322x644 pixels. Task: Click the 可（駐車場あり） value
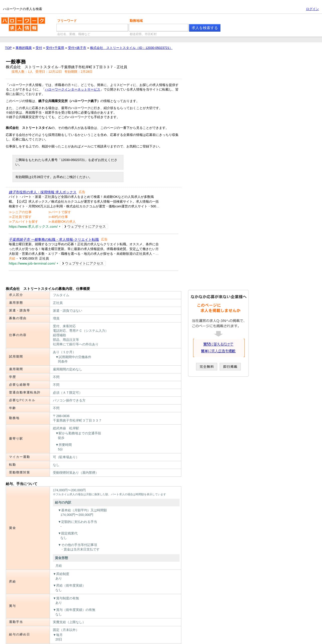[66, 457]
